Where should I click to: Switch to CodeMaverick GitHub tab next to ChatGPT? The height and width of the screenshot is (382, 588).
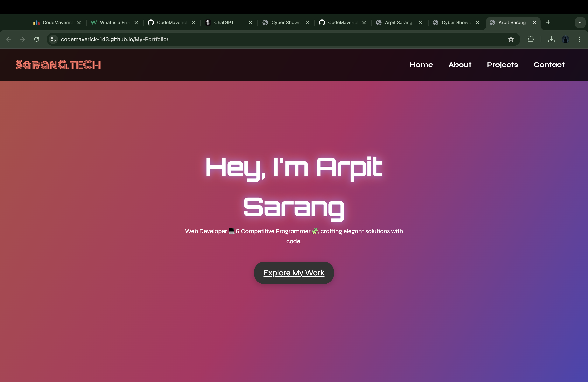pos(171,23)
